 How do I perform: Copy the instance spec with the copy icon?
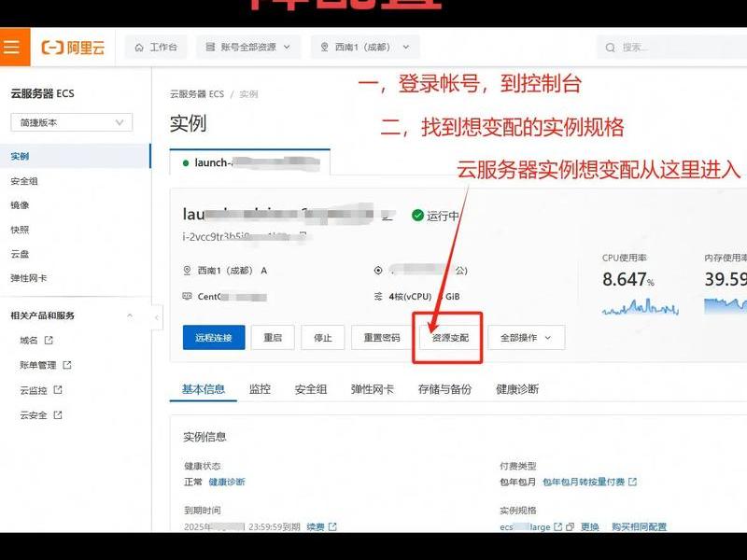570,527
